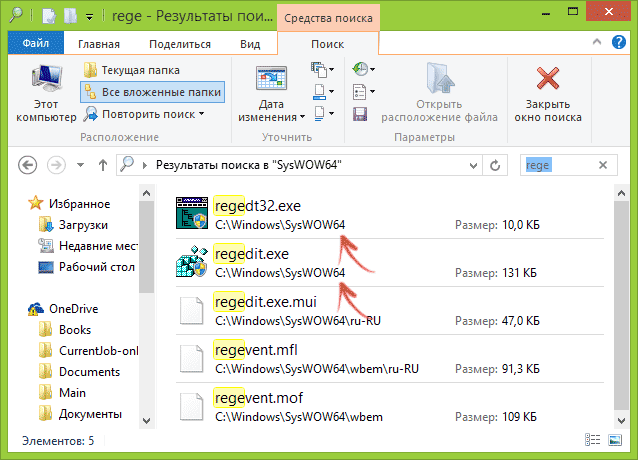Open Other properties filter dropdown
Screen dimensions: 638x460
324,113
